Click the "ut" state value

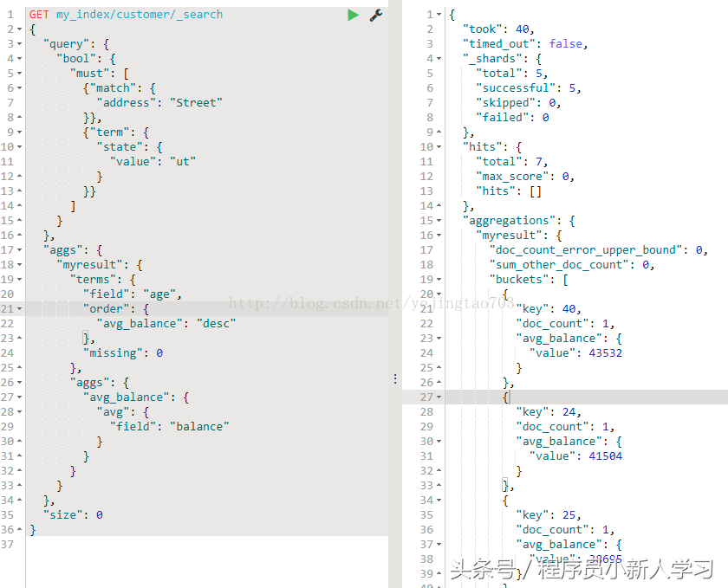pos(183,161)
